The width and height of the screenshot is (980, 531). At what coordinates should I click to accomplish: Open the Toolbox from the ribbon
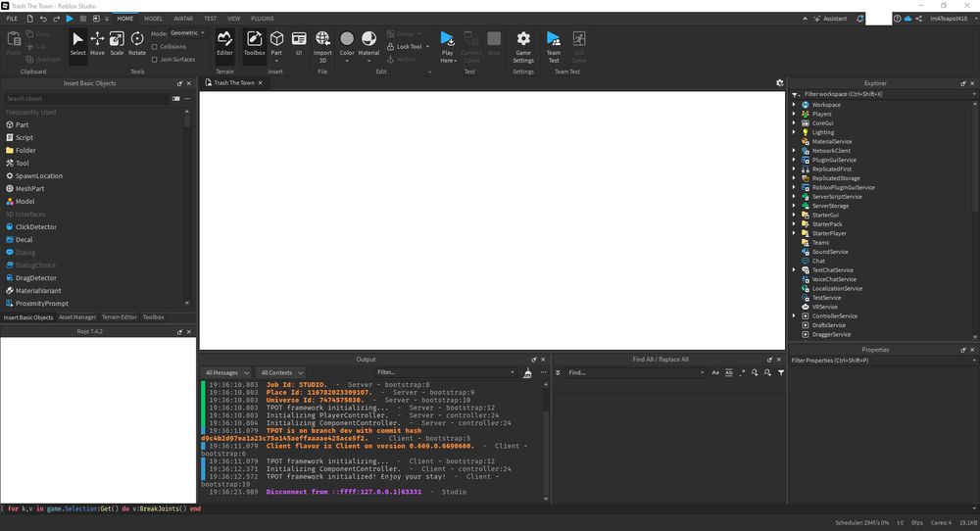[254, 44]
